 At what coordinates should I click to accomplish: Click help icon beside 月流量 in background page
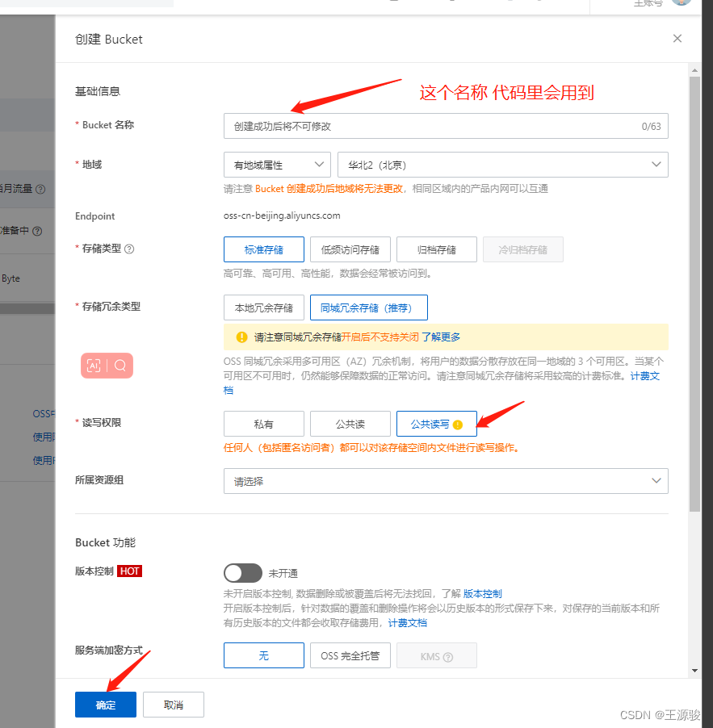click(40, 189)
